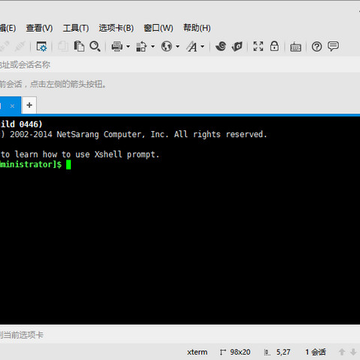Click the terminal cursor at the prompt
This screenshot has height=360, width=360.
[x=68, y=164]
